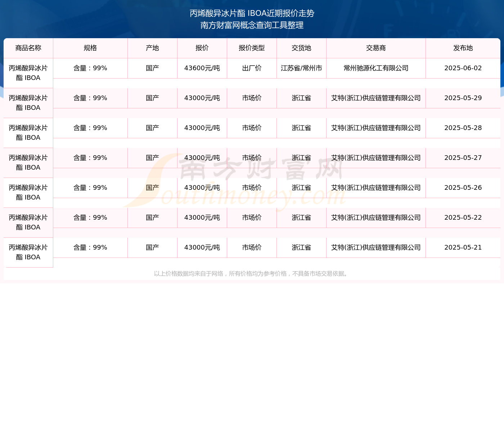Select the date 2025-05-22
This screenshot has height=434, width=504.
click(x=463, y=218)
